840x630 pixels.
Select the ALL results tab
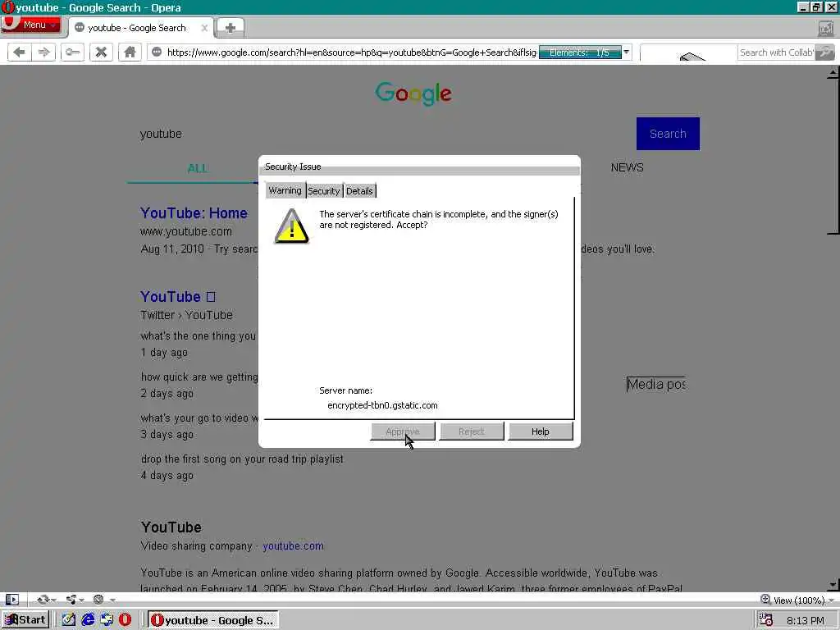(x=197, y=168)
